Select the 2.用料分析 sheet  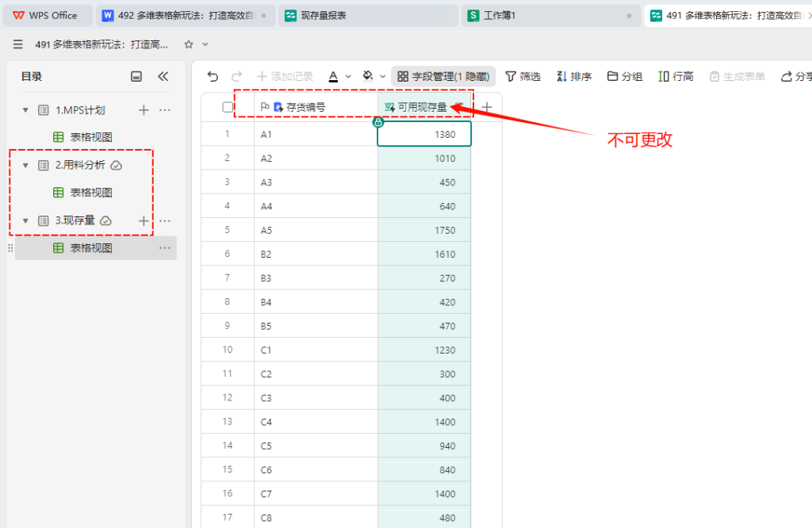click(80, 165)
